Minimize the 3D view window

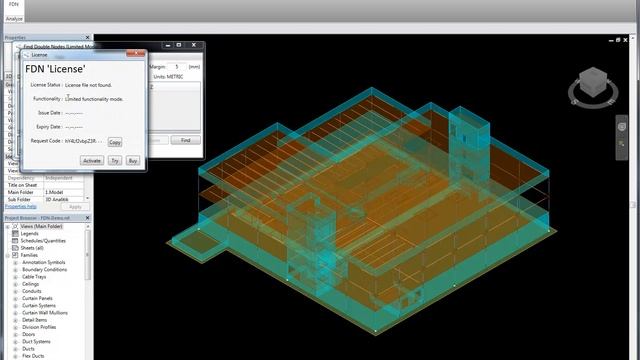(611, 40)
